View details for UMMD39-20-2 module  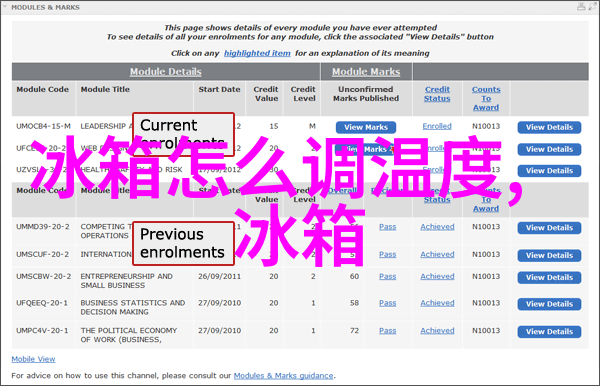pos(549,228)
